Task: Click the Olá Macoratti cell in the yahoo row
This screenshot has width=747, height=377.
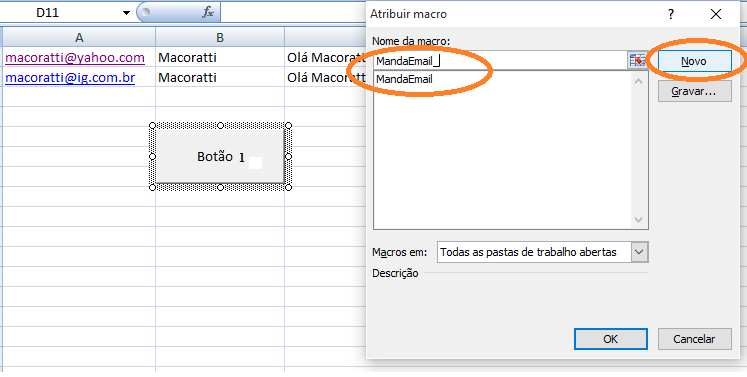Action: (x=325, y=57)
